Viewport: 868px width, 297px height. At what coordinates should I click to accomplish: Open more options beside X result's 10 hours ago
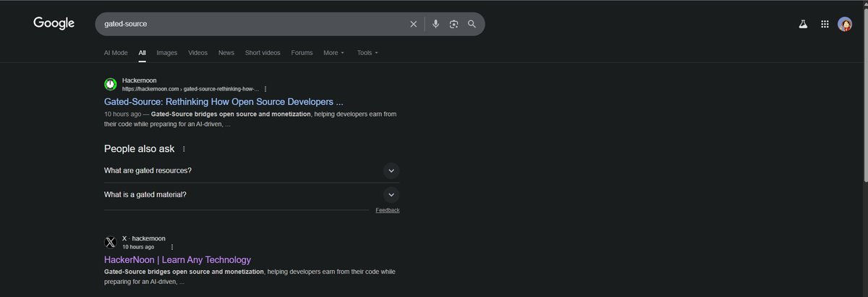click(171, 247)
